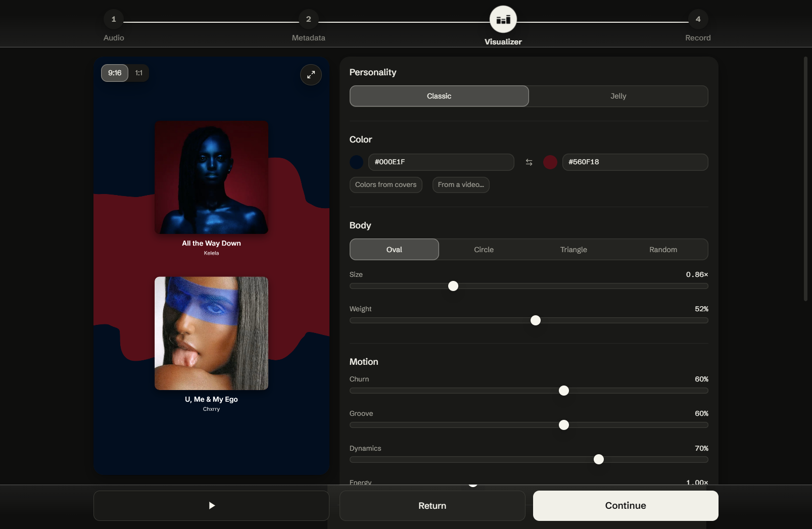Screen dimensions: 812x529
Task: Select 1:1 aspect ratio
Action: point(139,73)
